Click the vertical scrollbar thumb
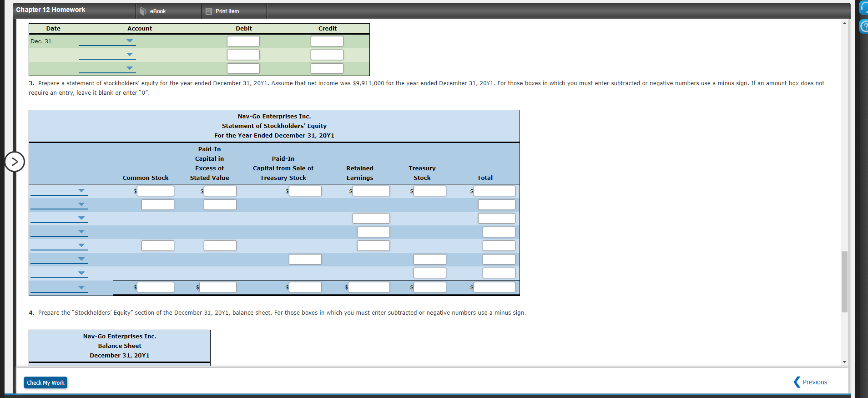Image resolution: width=868 pixels, height=398 pixels. [844, 281]
